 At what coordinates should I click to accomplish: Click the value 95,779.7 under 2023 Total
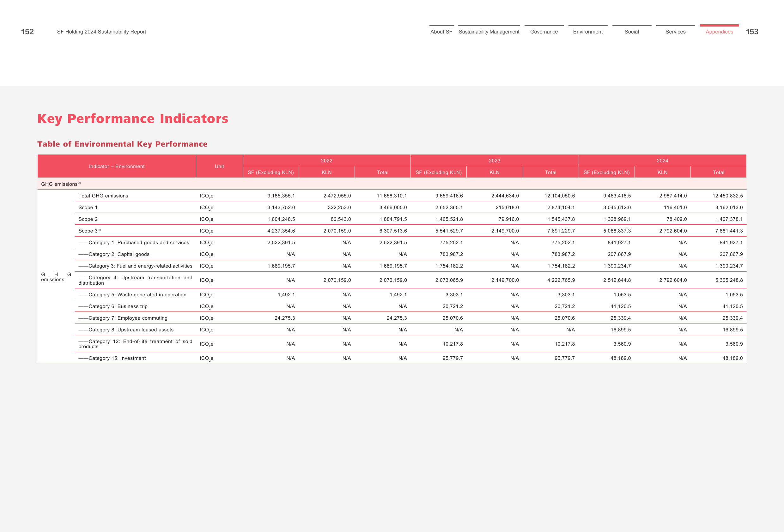click(x=565, y=358)
